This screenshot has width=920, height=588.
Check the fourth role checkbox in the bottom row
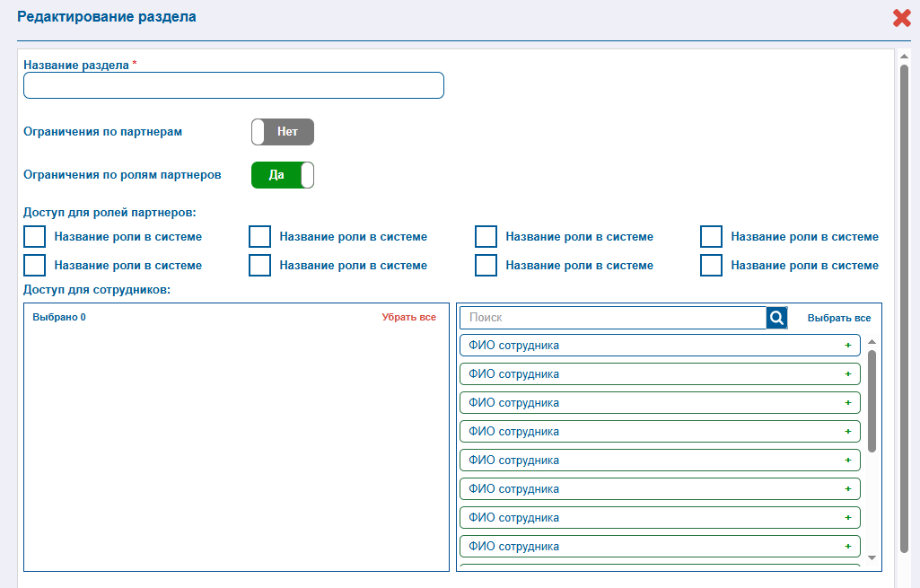711,265
